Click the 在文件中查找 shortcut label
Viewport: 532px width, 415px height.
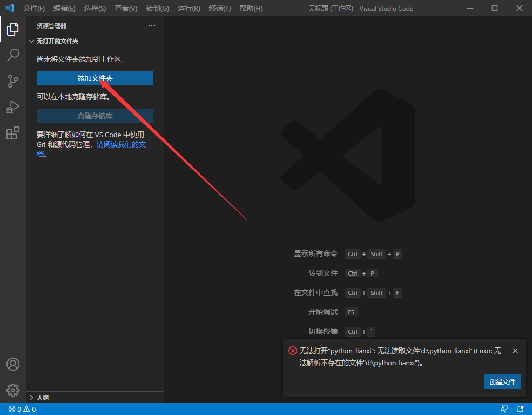coord(315,292)
